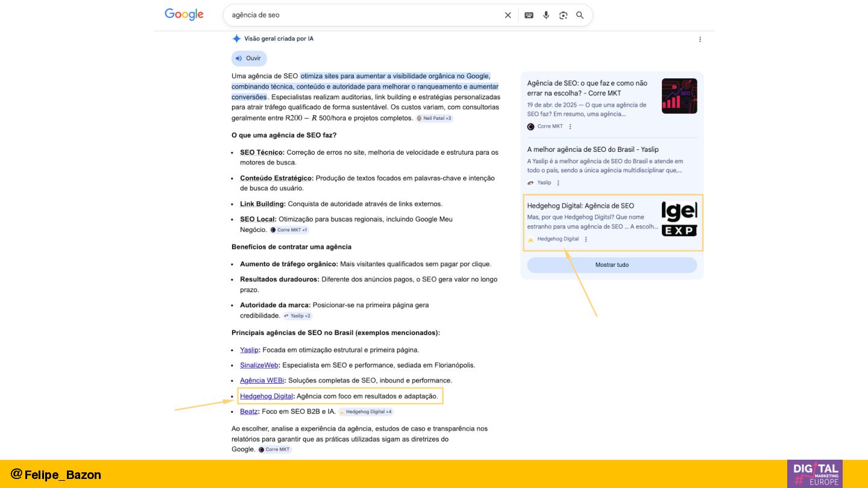Image resolution: width=868 pixels, height=488 pixels.
Task: Submit search with magnifier icon
Action: [580, 15]
